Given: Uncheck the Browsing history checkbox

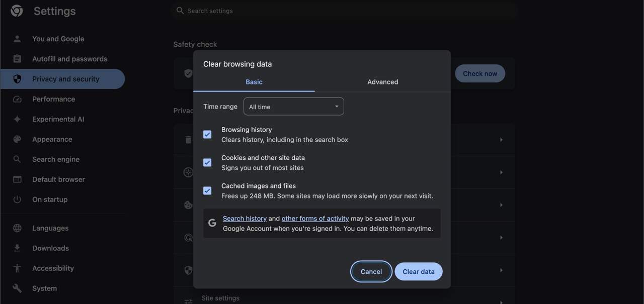Looking at the screenshot, I should pos(207,134).
